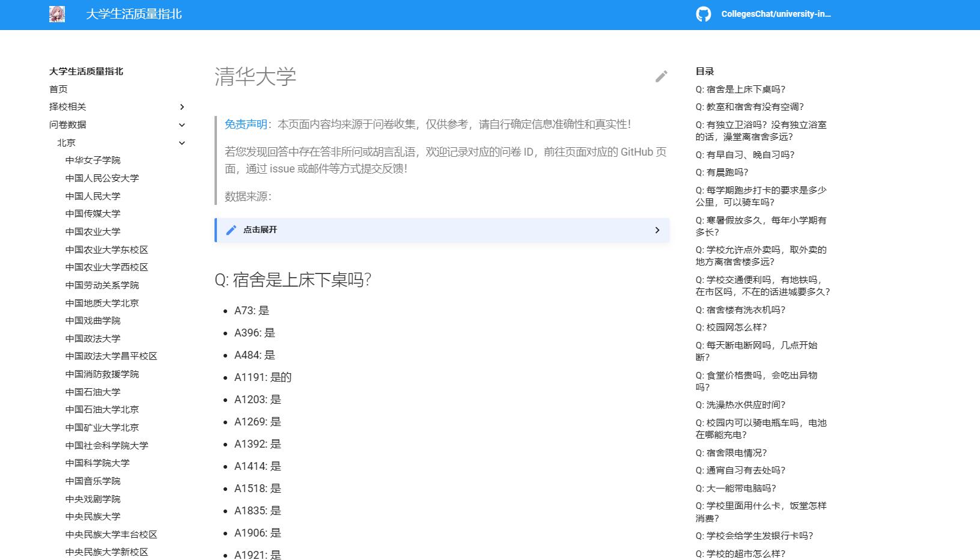The width and height of the screenshot is (980, 560).
Task: Click the site logo avatar in header
Action: [x=57, y=14]
